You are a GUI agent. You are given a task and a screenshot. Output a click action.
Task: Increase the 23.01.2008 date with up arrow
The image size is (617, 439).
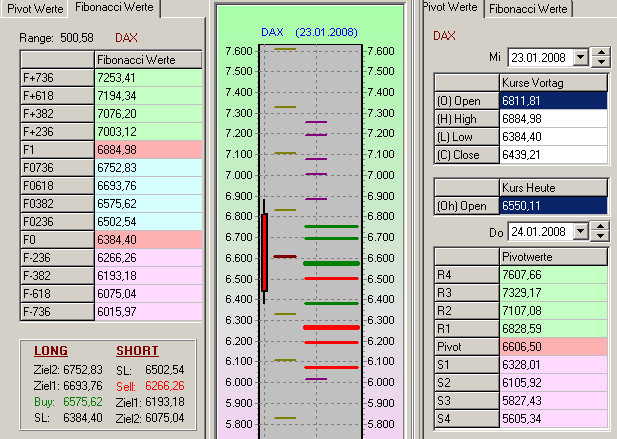[601, 53]
